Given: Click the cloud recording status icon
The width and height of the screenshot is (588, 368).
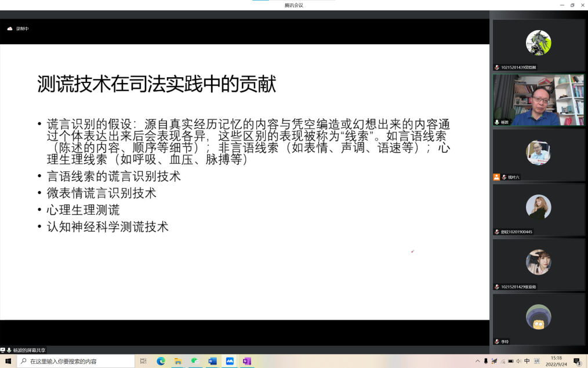Looking at the screenshot, I should (10, 28).
